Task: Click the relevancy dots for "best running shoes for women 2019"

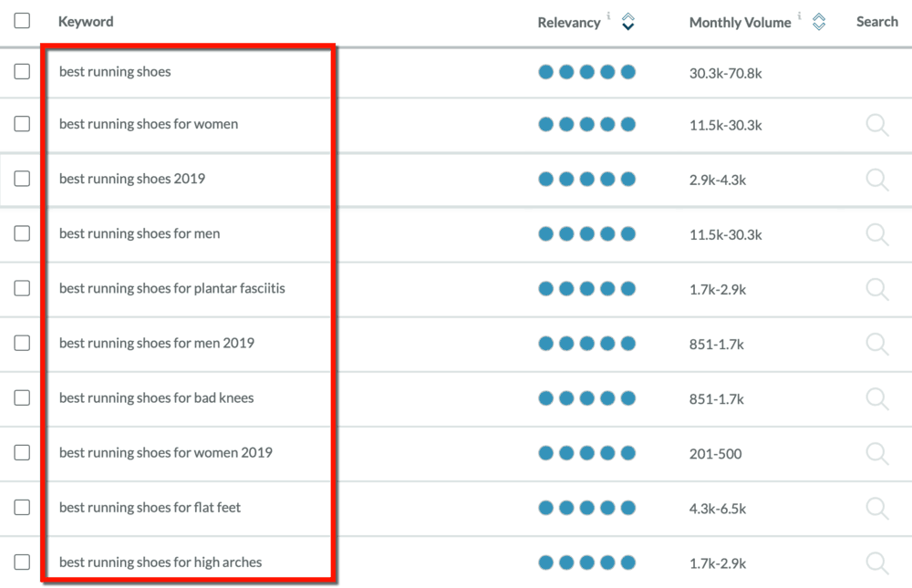Action: pyautogui.click(x=587, y=453)
